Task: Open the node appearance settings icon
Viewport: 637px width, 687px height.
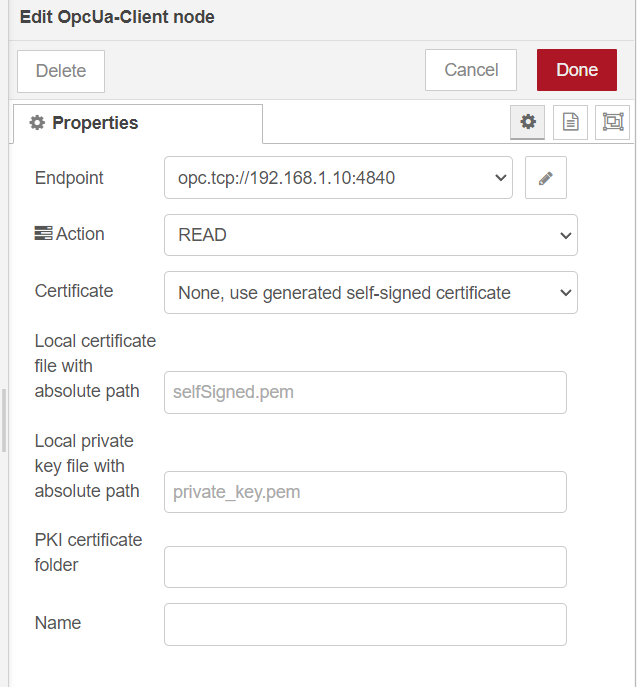Action: point(612,122)
